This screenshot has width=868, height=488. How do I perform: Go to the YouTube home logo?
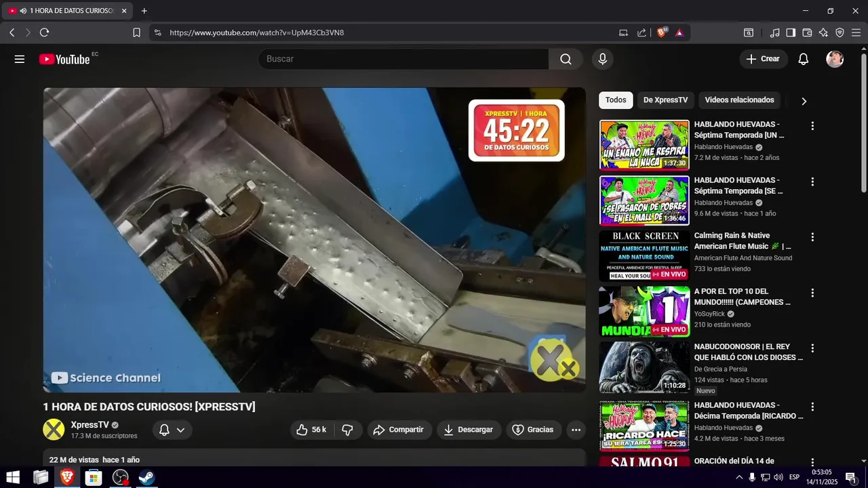click(x=64, y=59)
